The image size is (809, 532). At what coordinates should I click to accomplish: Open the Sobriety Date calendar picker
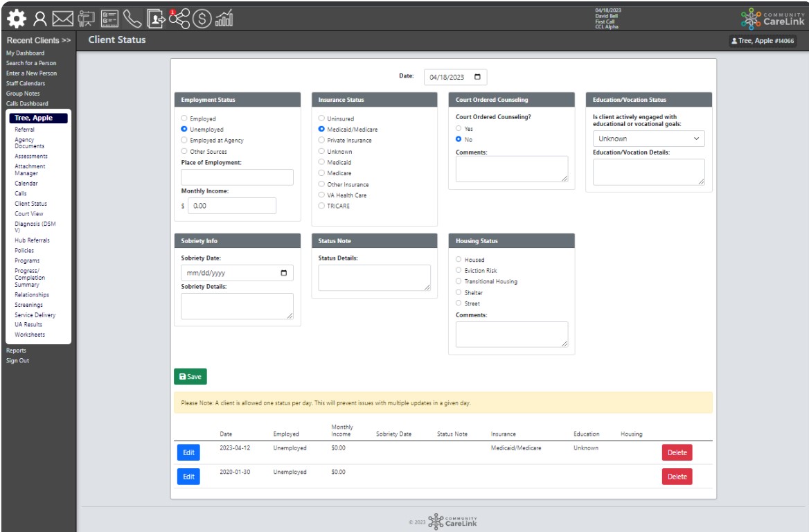(x=283, y=272)
